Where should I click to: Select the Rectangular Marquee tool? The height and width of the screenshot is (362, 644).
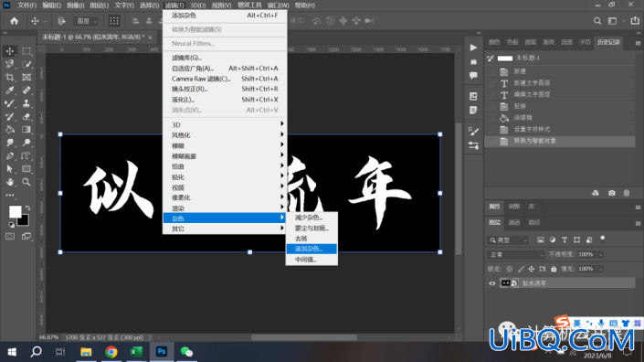coord(26,51)
